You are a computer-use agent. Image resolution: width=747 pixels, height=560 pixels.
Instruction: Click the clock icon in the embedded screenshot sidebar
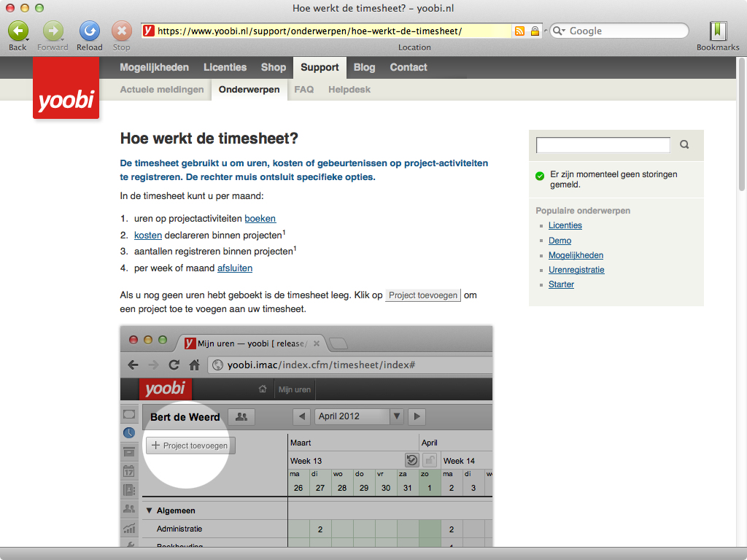[129, 433]
